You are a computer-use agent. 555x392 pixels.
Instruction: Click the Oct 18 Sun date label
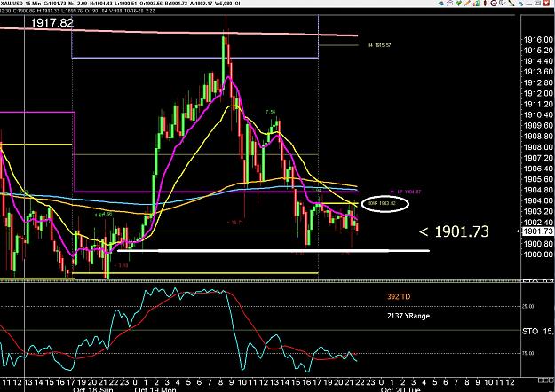pyautogui.click(x=93, y=389)
